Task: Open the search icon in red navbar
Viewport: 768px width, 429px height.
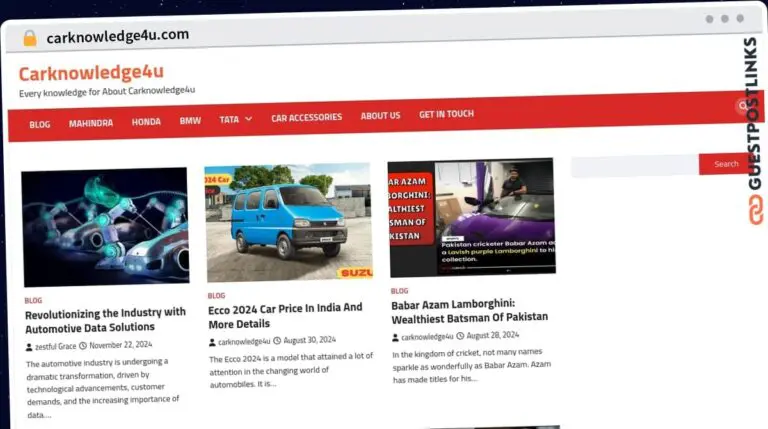Action: 743,106
